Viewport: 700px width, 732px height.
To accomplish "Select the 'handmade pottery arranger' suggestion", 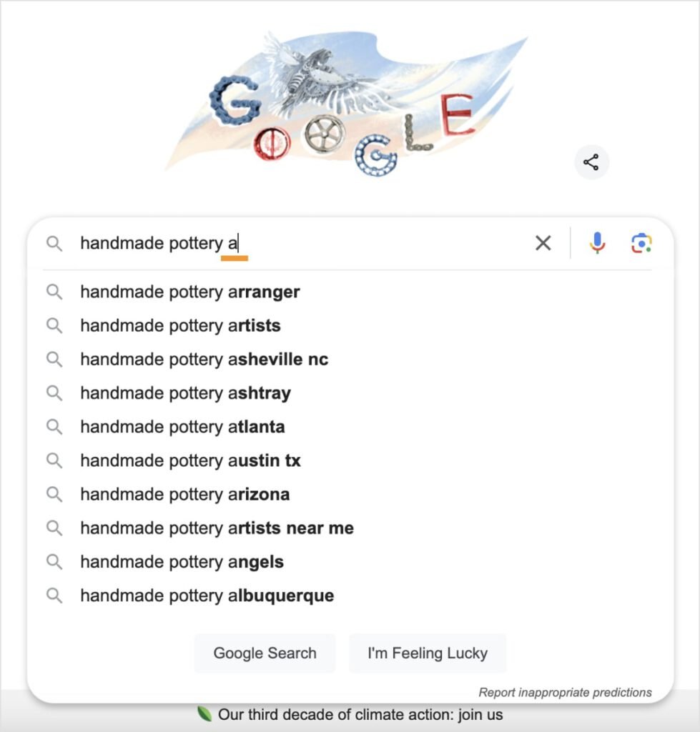I will (190, 292).
